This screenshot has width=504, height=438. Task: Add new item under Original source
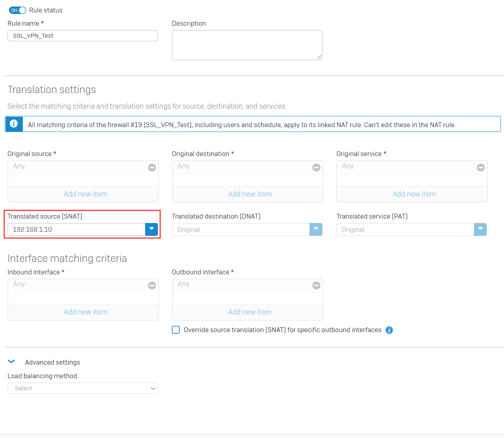tap(85, 194)
